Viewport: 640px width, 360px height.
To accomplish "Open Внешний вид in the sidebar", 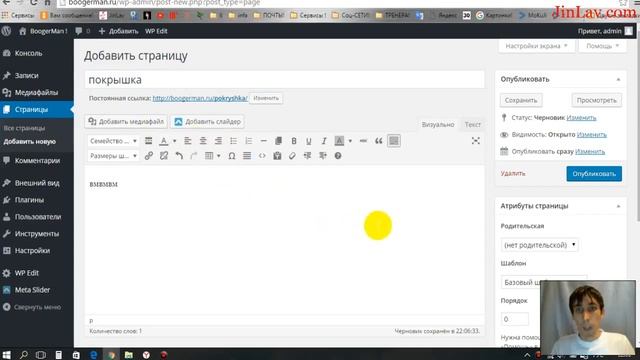I will tap(37, 183).
